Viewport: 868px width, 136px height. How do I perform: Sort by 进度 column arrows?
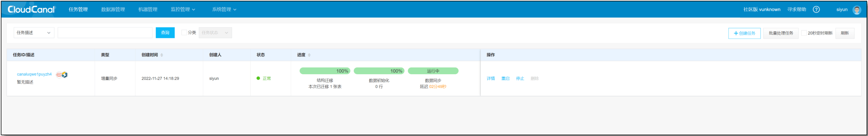[309, 55]
